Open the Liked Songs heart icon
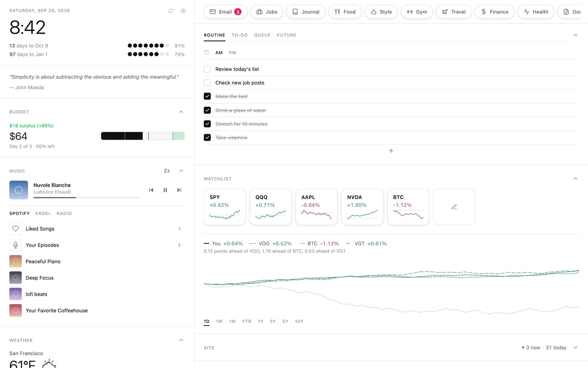588x368 pixels. click(x=16, y=229)
